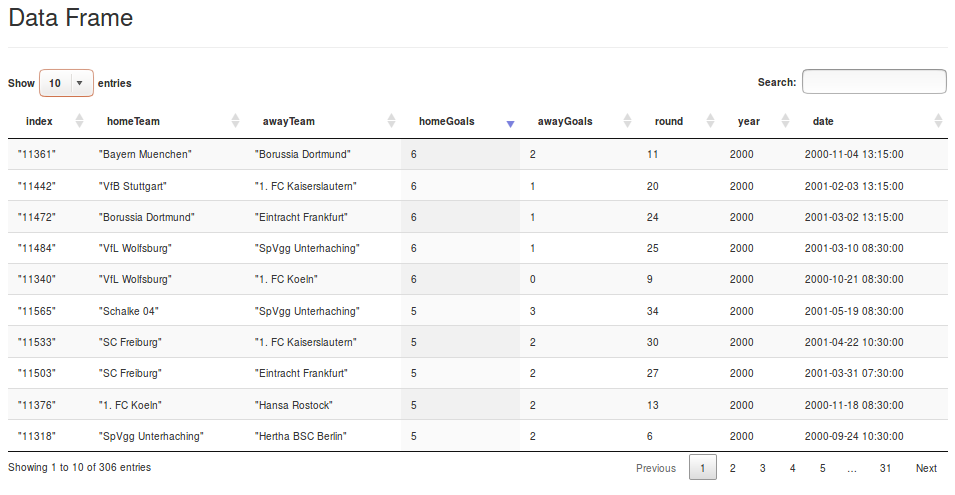Click the "11503" index cell
The image size is (955, 495).
[37, 373]
